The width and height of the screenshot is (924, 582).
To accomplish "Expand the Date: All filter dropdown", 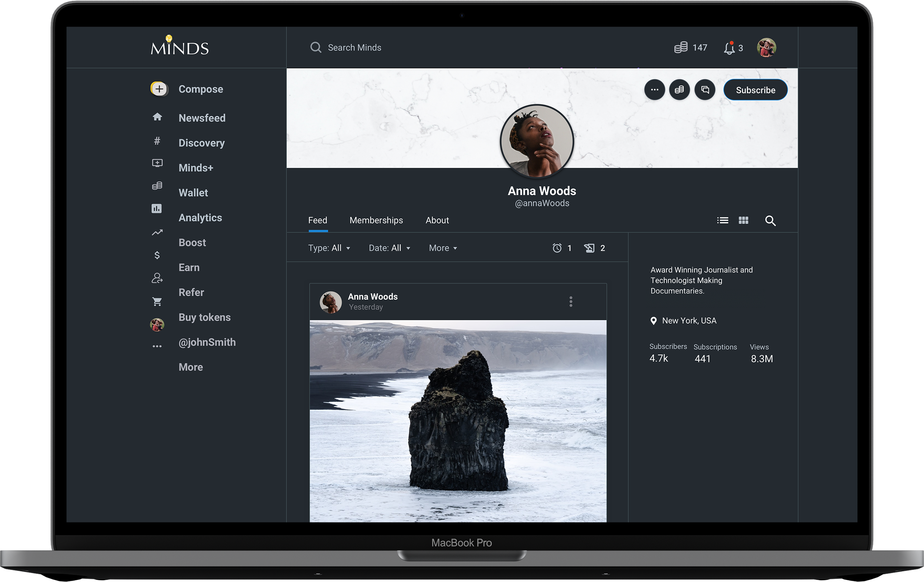I will click(x=389, y=248).
